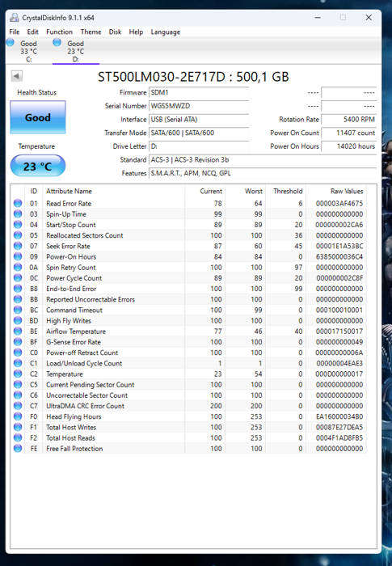Click status icon for C2 Temperature row
The height and width of the screenshot is (566, 392).
point(17,374)
